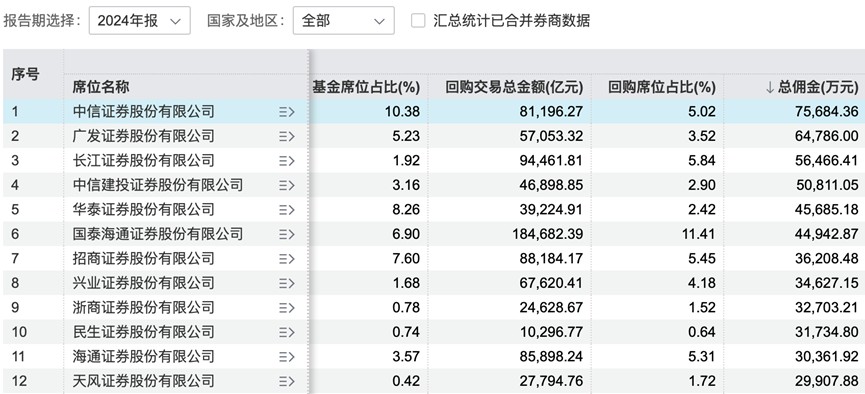Open the 国家及地区 全部 dropdown
This screenshot has width=865, height=394.
(x=344, y=21)
